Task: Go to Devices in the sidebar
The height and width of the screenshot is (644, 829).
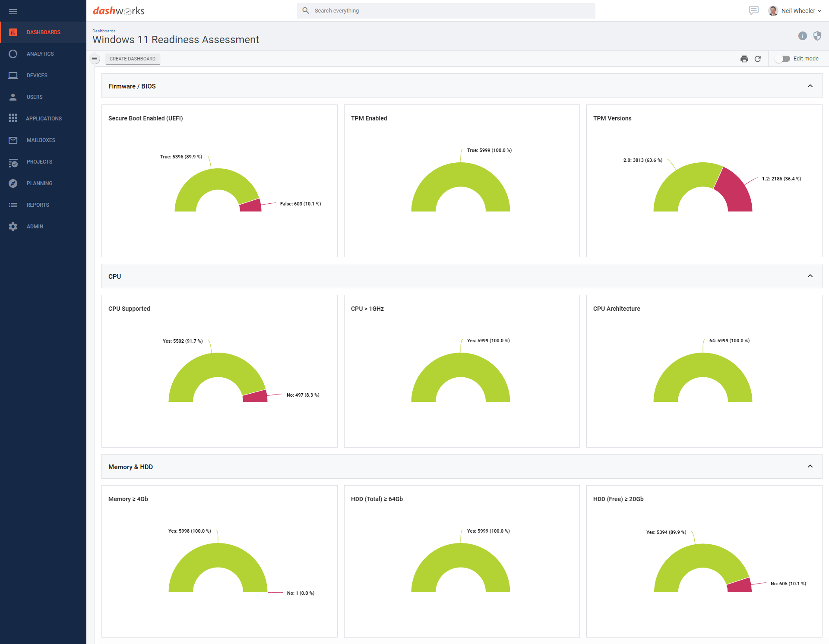Action: pyautogui.click(x=37, y=76)
